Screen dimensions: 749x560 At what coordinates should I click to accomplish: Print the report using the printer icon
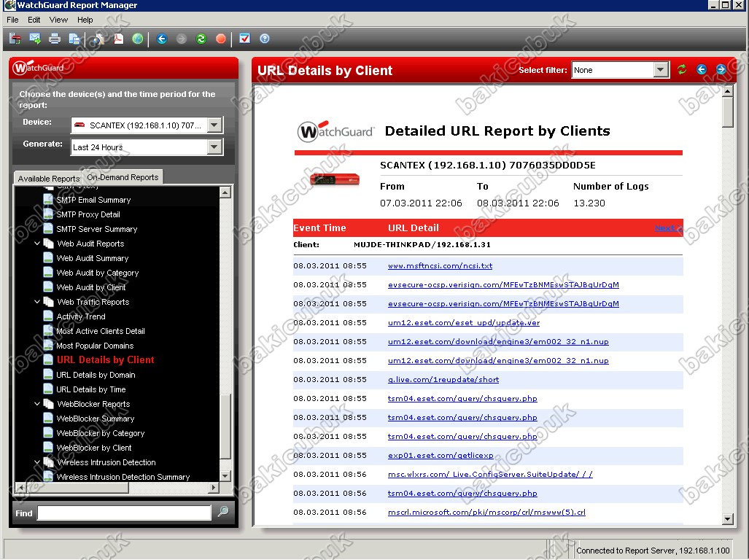pyautogui.click(x=55, y=39)
